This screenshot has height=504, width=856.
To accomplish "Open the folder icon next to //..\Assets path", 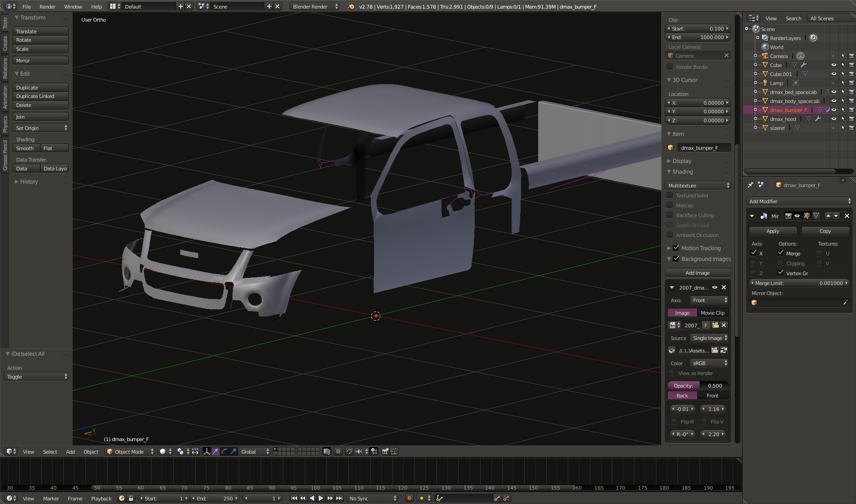I will (x=715, y=350).
